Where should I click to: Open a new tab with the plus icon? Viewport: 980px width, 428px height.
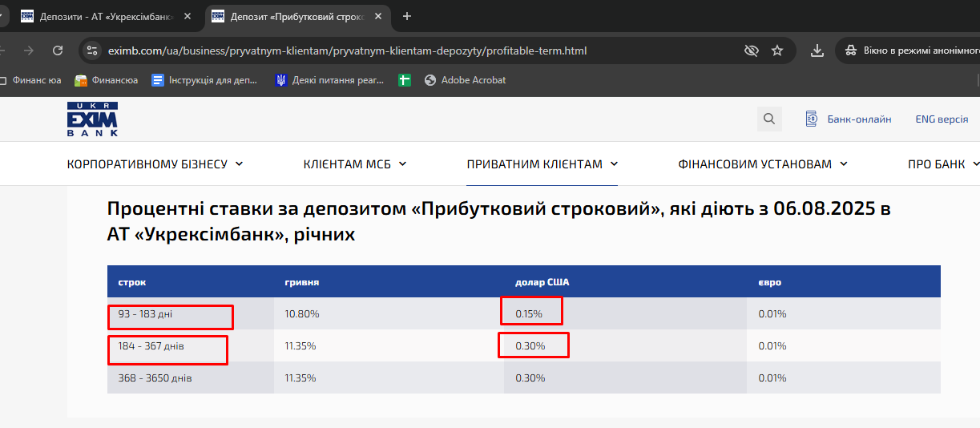click(406, 16)
